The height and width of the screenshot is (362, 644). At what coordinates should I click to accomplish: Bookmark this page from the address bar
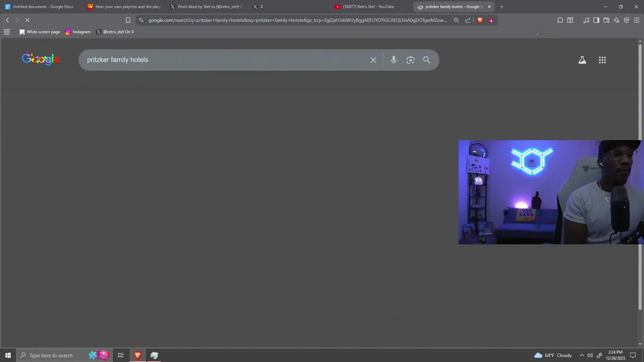(128, 20)
